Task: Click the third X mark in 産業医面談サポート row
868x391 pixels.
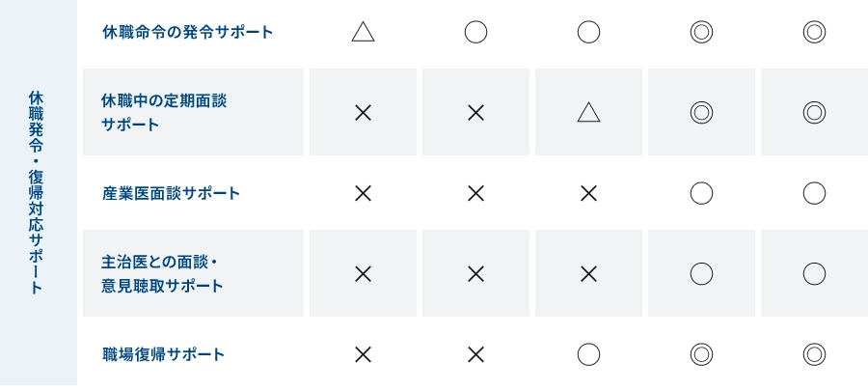Action: (588, 193)
